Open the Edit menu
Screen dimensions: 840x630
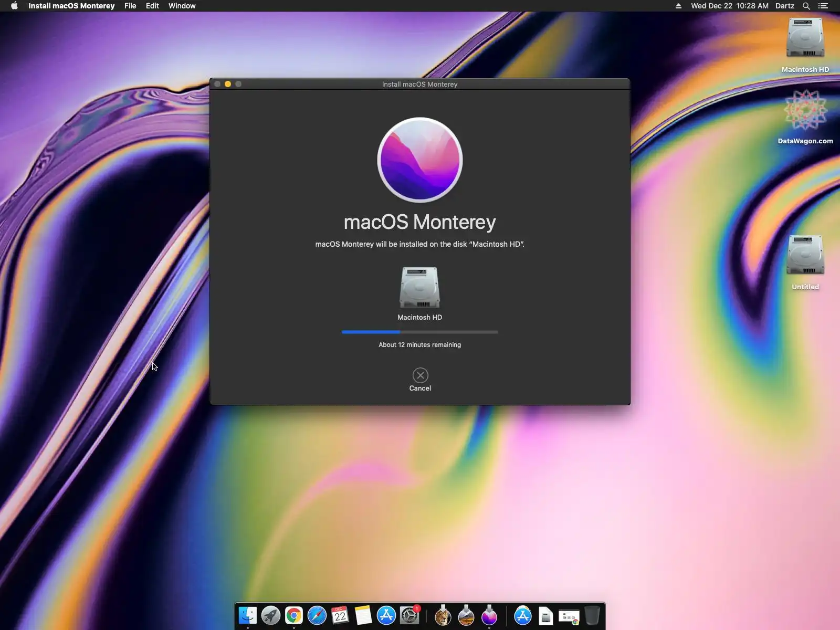pos(152,6)
